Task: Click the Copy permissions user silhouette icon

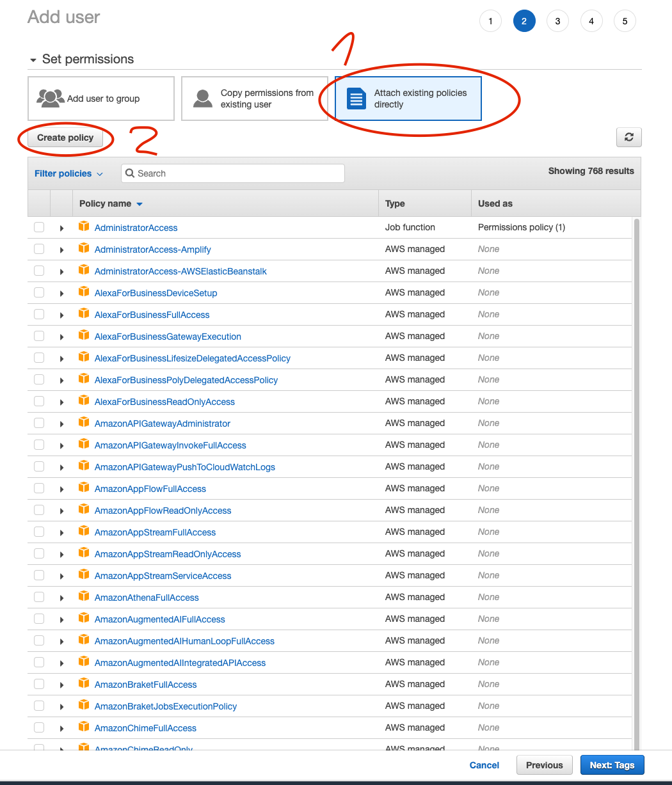Action: click(x=203, y=99)
